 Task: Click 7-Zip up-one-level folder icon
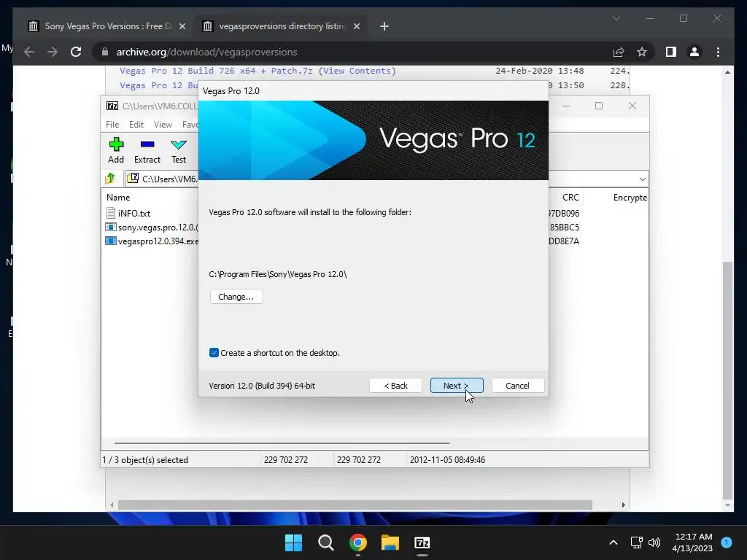click(x=111, y=179)
